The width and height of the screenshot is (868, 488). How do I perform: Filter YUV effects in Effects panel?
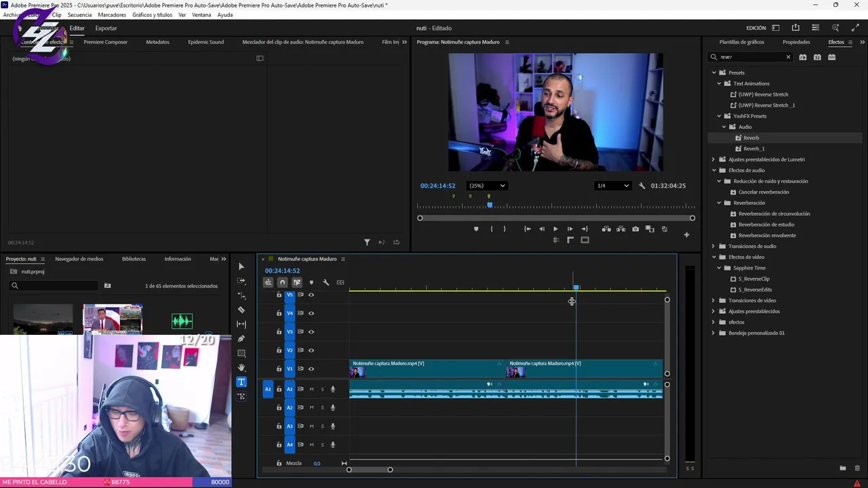832,57
